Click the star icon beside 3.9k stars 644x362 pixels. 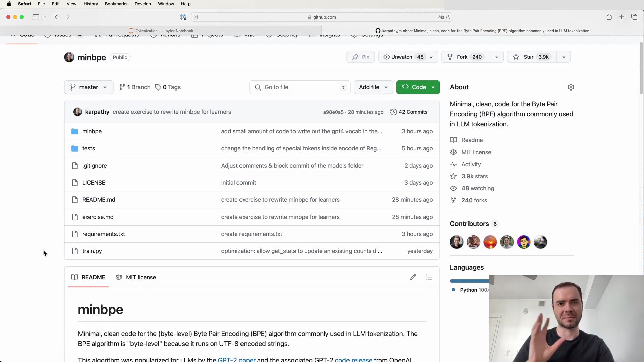(x=453, y=176)
